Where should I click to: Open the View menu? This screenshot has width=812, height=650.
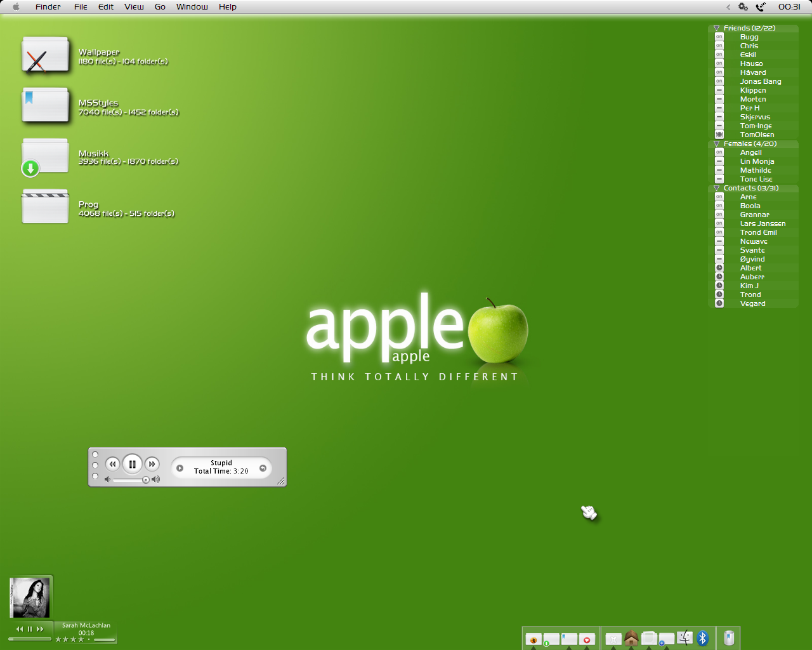(134, 7)
